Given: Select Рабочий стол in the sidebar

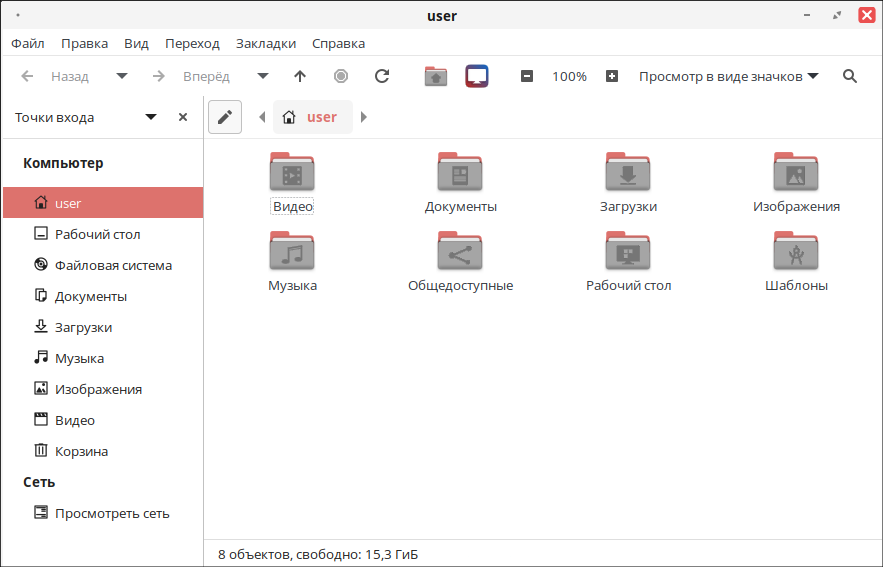Looking at the screenshot, I should 103,234.
